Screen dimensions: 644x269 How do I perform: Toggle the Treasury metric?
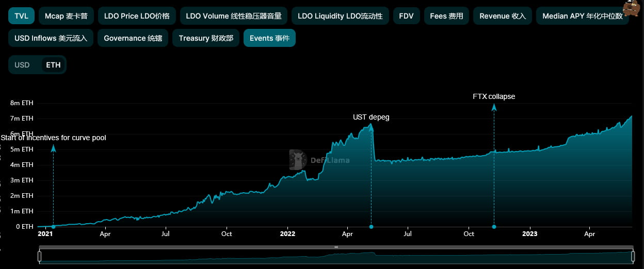(x=206, y=38)
